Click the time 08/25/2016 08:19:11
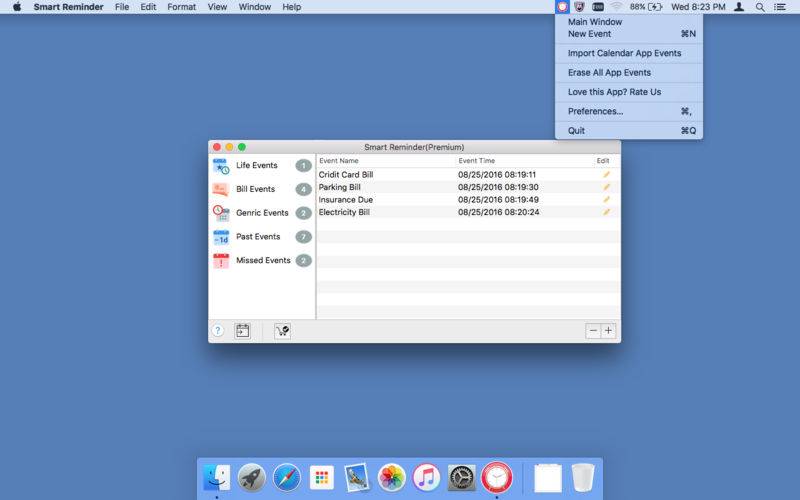Screen dimensions: 800x500 (497, 174)
